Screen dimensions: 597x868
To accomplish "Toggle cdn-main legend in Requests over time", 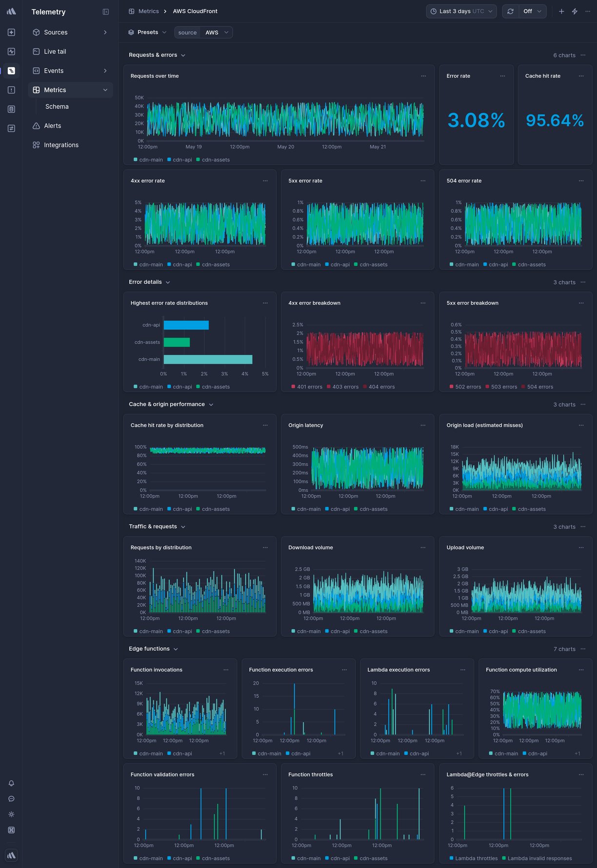I will [148, 160].
